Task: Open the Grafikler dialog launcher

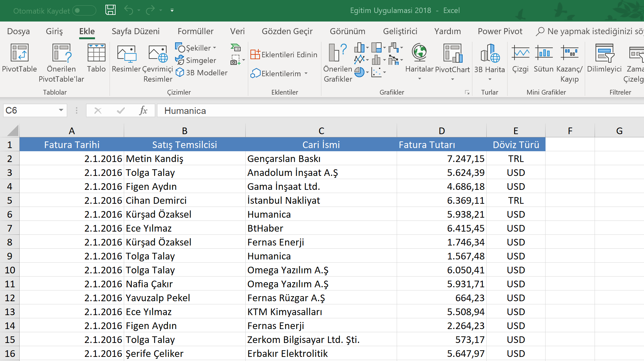Action: 467,92
